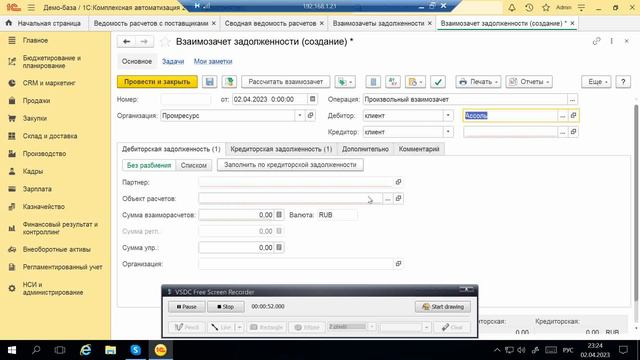Click the document structure icon next to Create based on
This screenshot has width=640, height=360.
[373, 82]
